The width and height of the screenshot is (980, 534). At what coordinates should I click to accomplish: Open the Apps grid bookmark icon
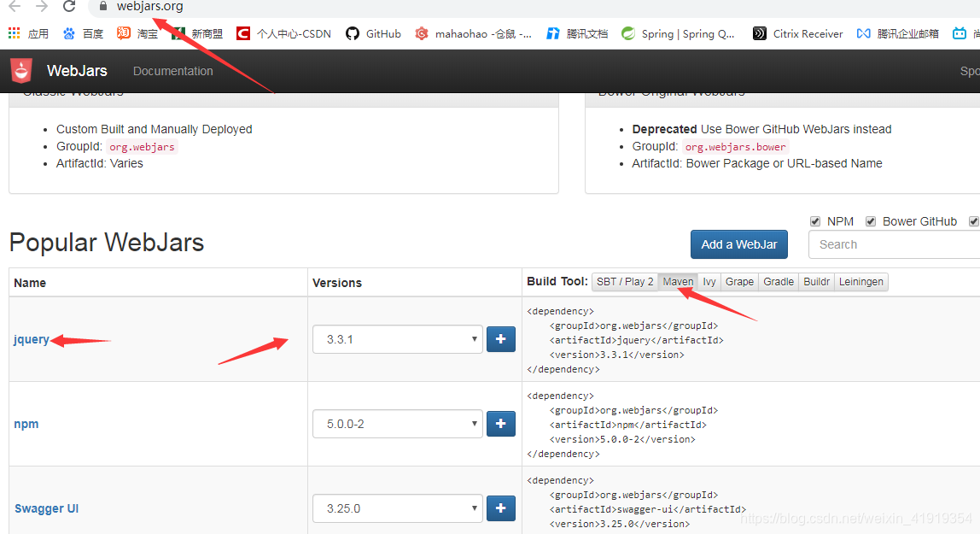pyautogui.click(x=14, y=33)
